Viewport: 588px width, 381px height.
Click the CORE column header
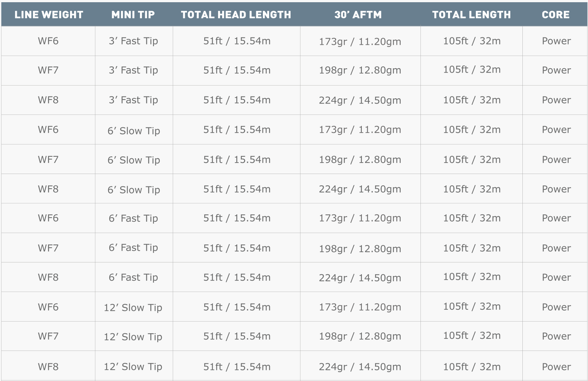[555, 15]
